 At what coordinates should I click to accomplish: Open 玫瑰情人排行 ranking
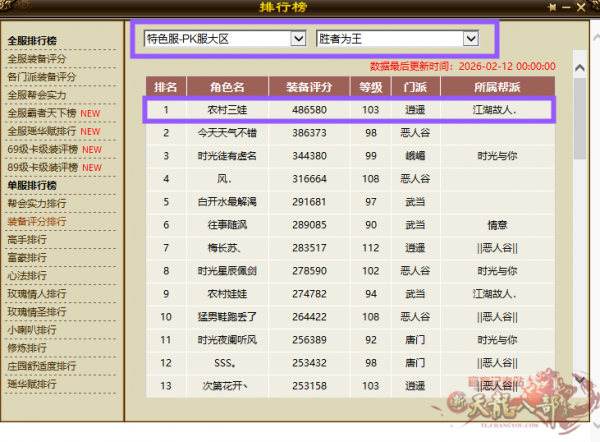[x=35, y=293]
